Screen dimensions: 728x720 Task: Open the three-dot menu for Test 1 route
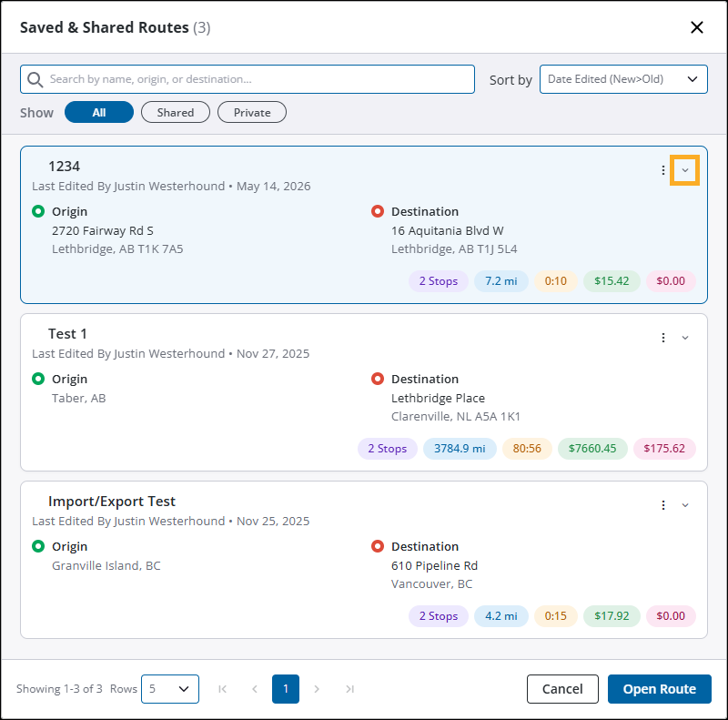663,338
